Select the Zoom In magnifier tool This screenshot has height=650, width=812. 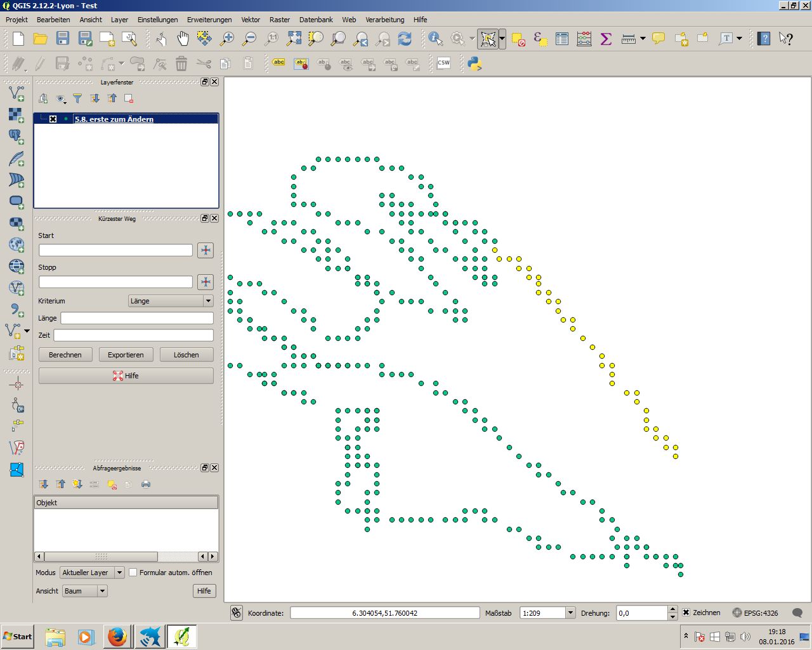[226, 39]
